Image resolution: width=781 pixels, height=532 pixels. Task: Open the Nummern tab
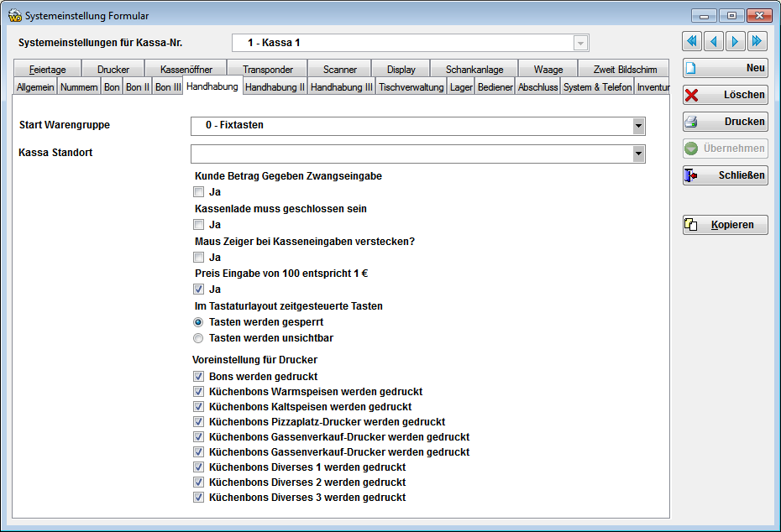[79, 87]
